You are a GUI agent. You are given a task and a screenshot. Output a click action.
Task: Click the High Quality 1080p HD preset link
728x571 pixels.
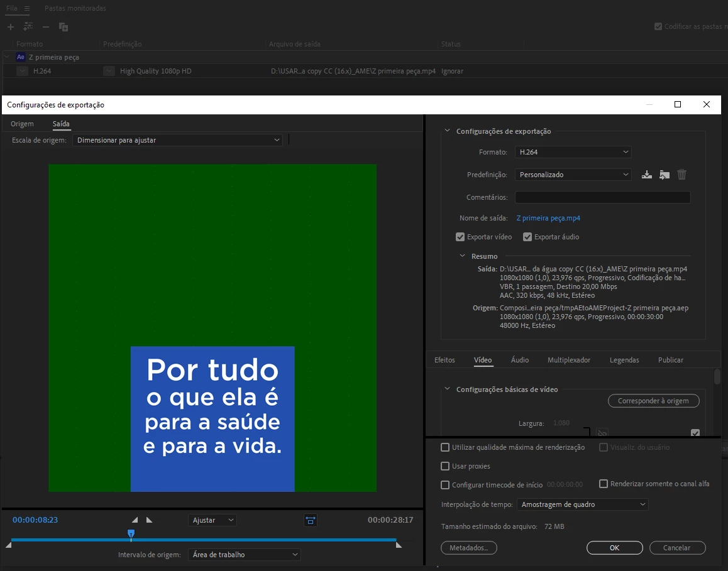[x=155, y=71]
